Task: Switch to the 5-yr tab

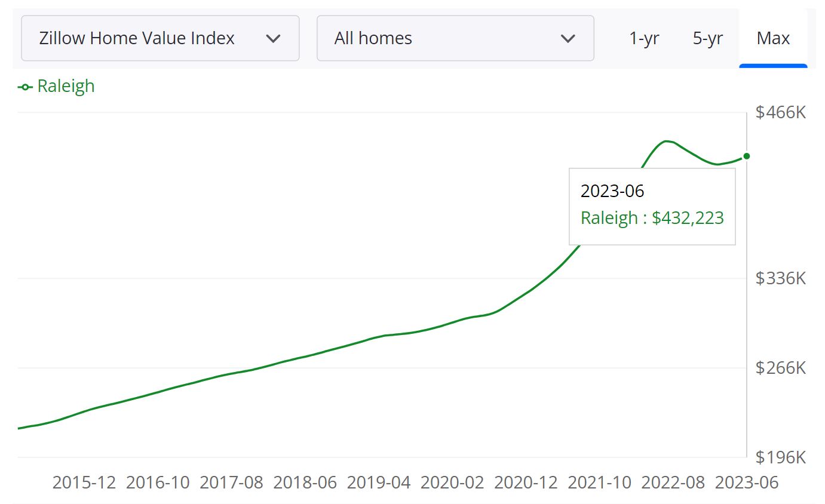Action: [x=707, y=38]
